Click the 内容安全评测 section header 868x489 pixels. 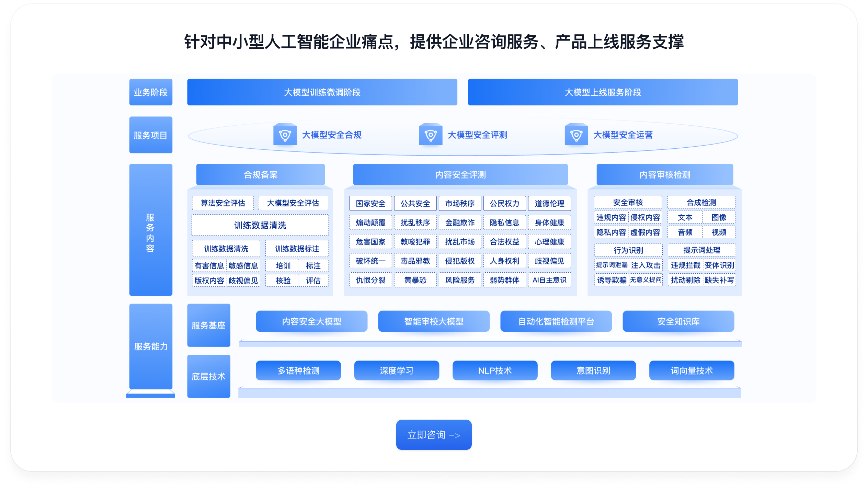(x=460, y=174)
